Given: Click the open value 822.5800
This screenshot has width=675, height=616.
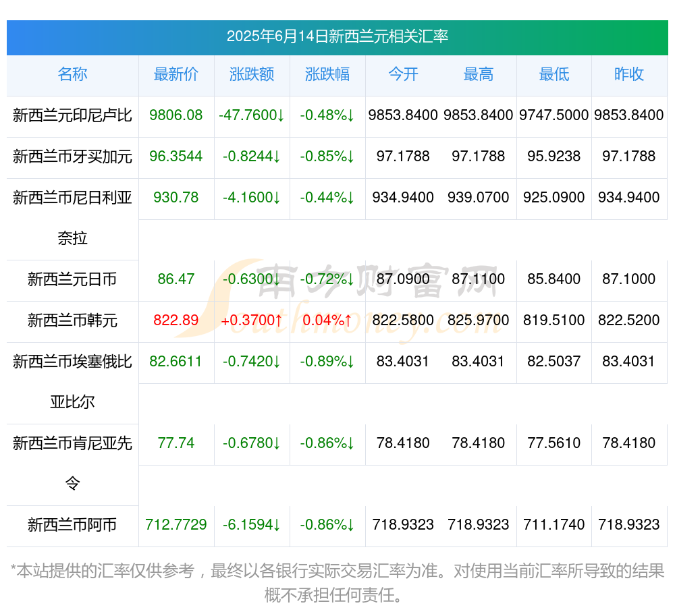Looking at the screenshot, I should [x=403, y=320].
